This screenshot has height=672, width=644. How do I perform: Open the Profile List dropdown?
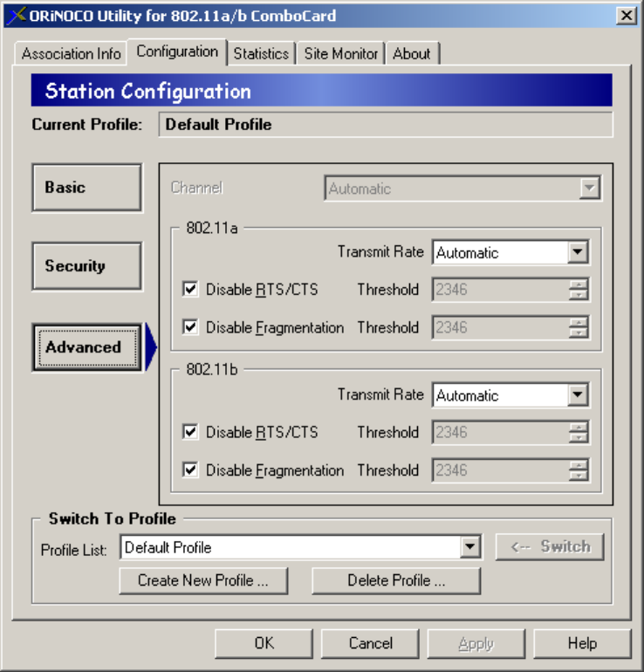pyautogui.click(x=470, y=547)
